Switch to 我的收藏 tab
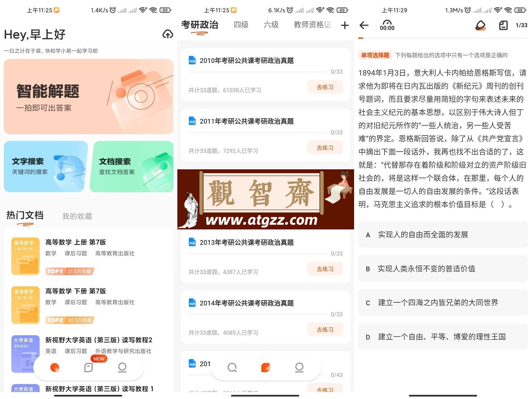Viewport: 532px width, 399px height. click(x=77, y=216)
